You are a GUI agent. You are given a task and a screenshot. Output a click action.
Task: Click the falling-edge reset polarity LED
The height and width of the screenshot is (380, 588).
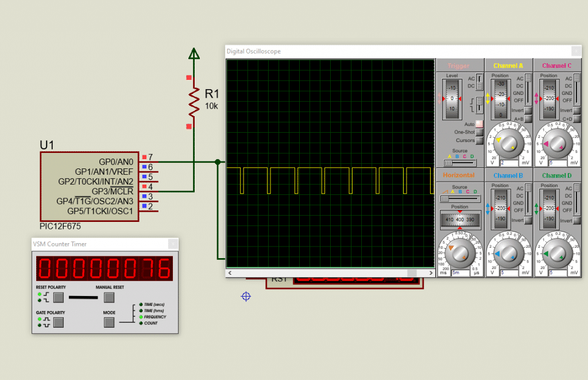[x=40, y=301]
